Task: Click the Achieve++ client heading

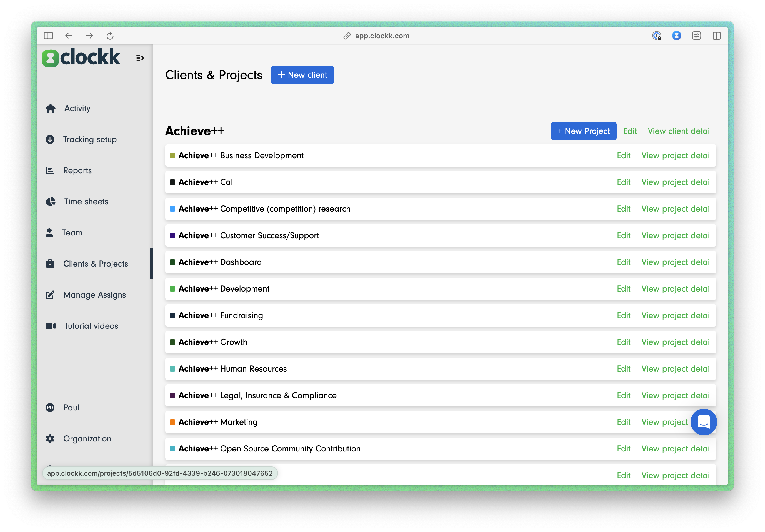Action: click(195, 131)
